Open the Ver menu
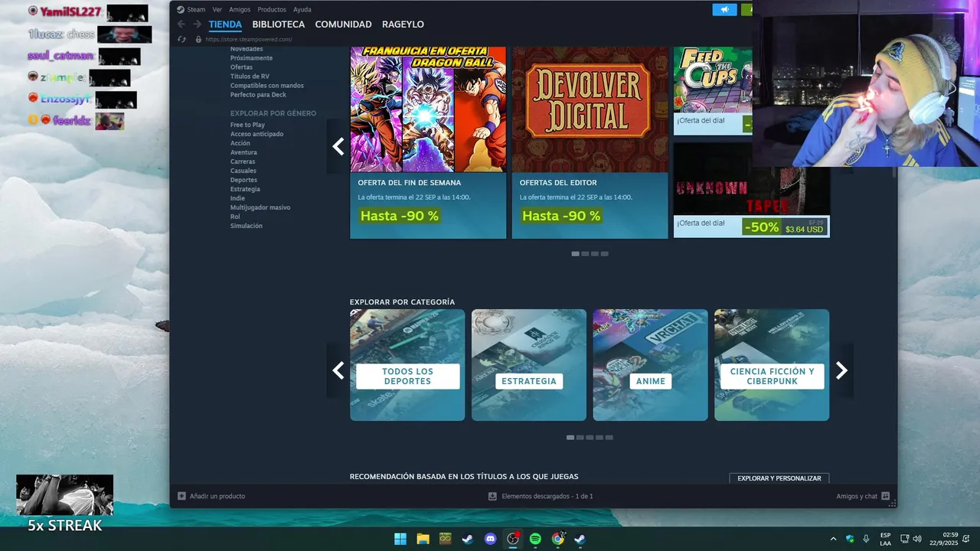Image resolution: width=980 pixels, height=551 pixels. pos(217,10)
